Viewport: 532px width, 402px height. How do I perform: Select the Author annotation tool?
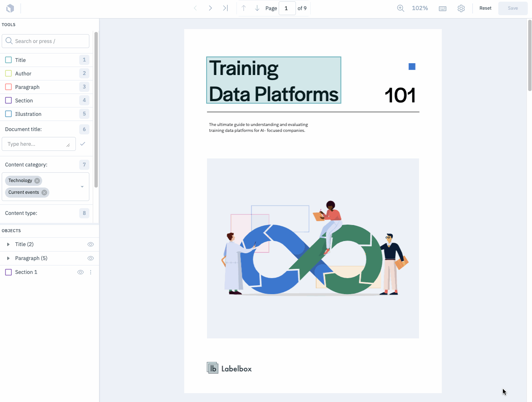46,73
